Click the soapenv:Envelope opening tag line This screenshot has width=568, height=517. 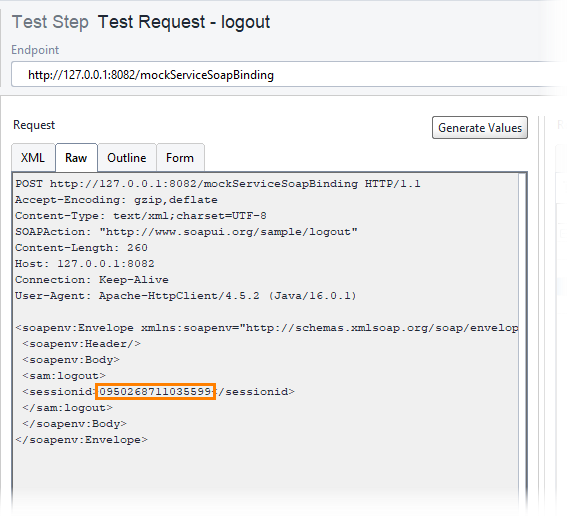(267, 328)
